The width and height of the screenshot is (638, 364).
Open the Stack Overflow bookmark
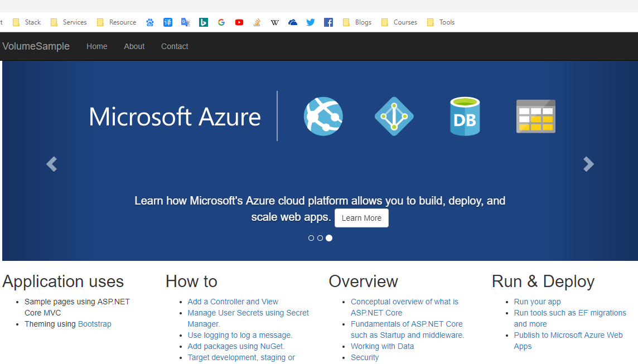pyautogui.click(x=257, y=22)
